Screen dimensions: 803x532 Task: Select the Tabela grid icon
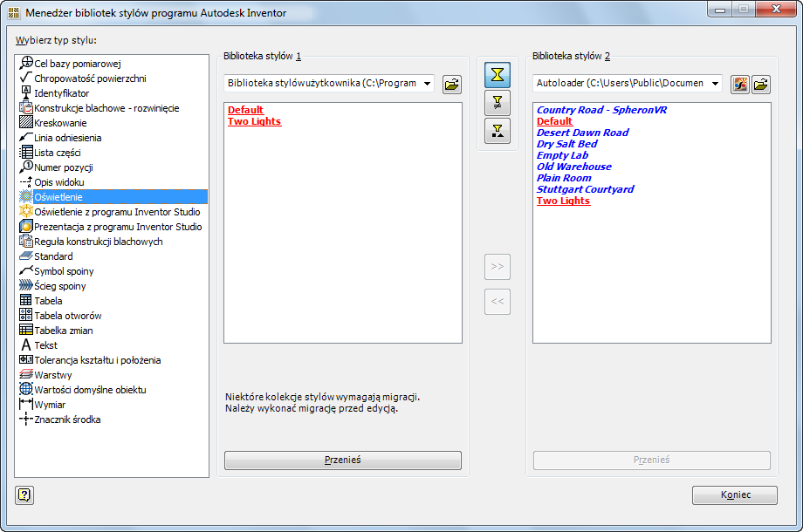click(x=26, y=300)
